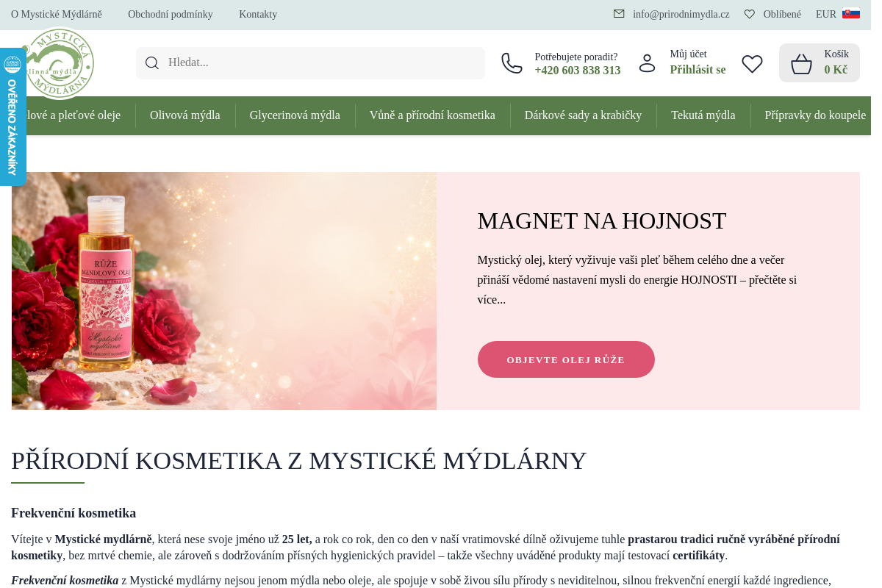
Task: Open Vůně a přírodní kosmetika menu
Action: 432,115
